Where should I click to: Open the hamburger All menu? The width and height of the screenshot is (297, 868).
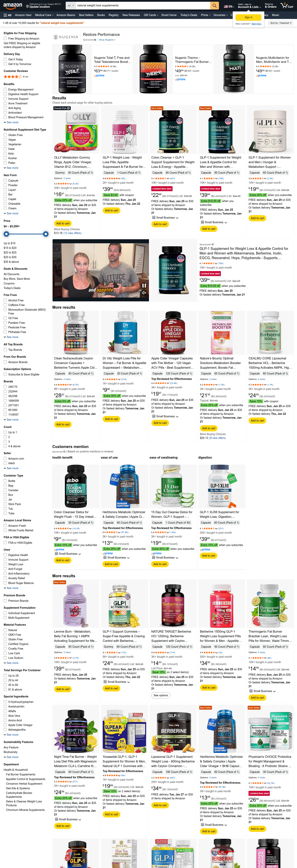pyautogui.click(x=7, y=15)
